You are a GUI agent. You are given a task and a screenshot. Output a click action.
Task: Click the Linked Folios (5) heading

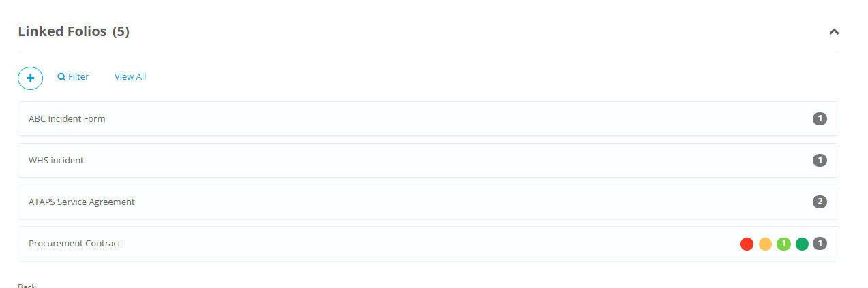coord(74,31)
